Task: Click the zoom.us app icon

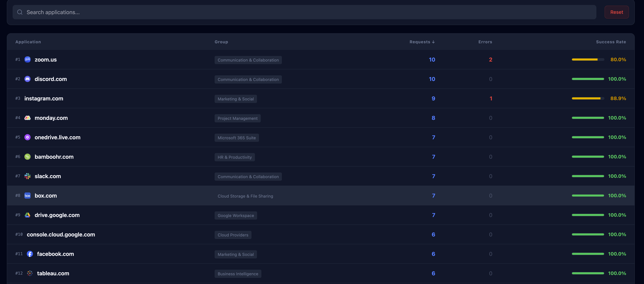Action: pos(27,59)
